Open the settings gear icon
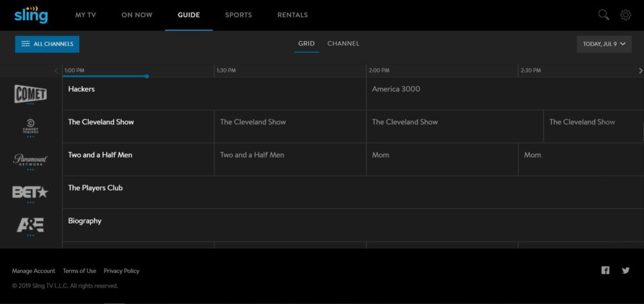Image resolution: width=644 pixels, height=304 pixels. click(x=625, y=14)
